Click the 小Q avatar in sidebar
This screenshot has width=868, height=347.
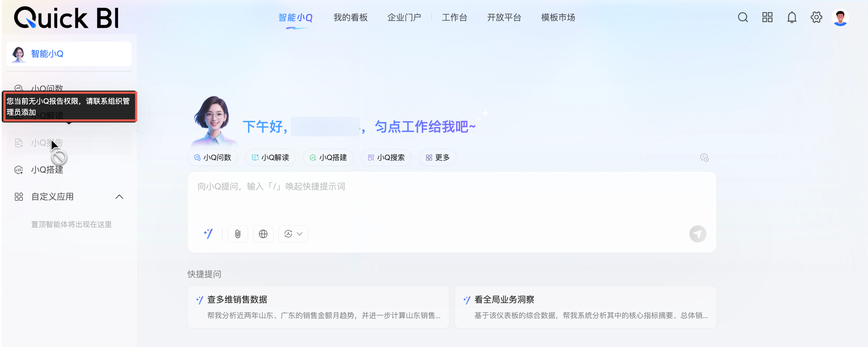point(18,54)
